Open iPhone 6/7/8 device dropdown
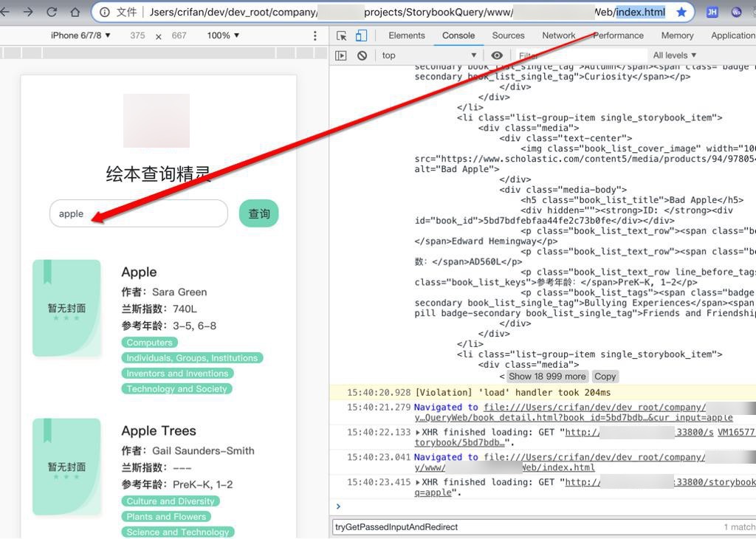 point(80,35)
